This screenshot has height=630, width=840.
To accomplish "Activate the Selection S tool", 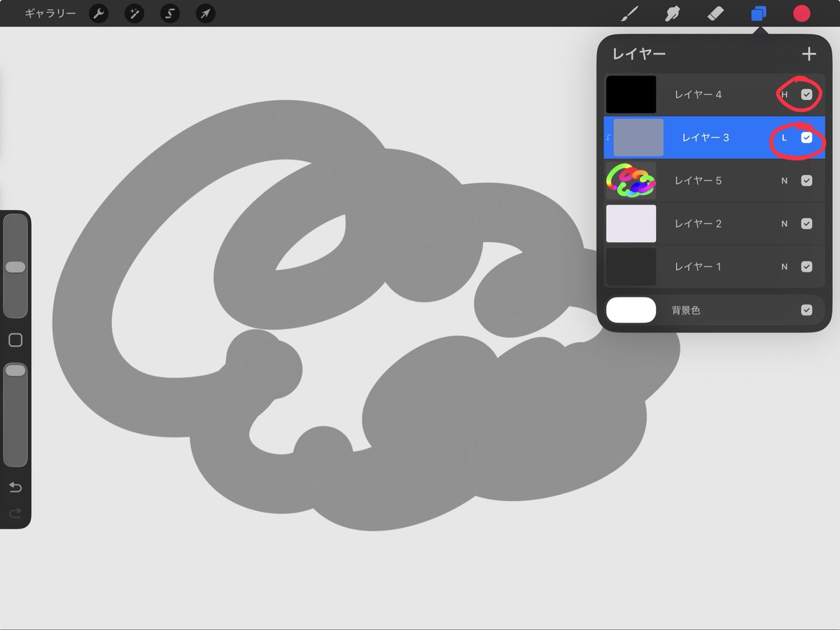I will [170, 13].
